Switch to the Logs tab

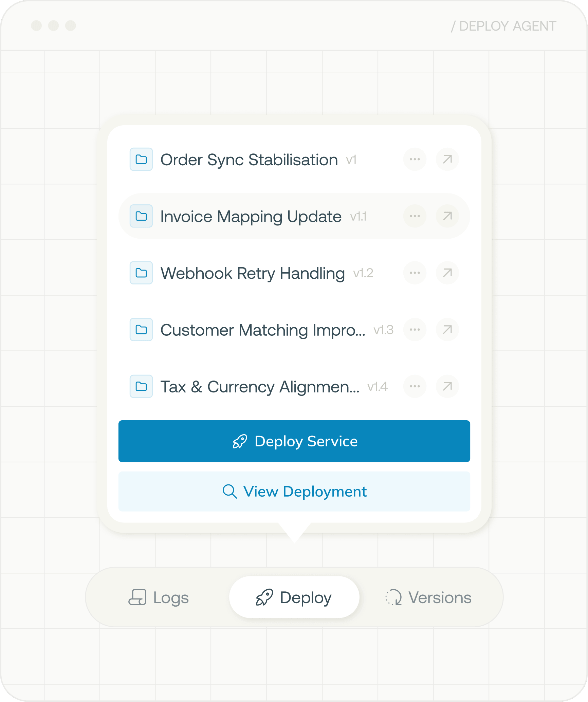[159, 597]
